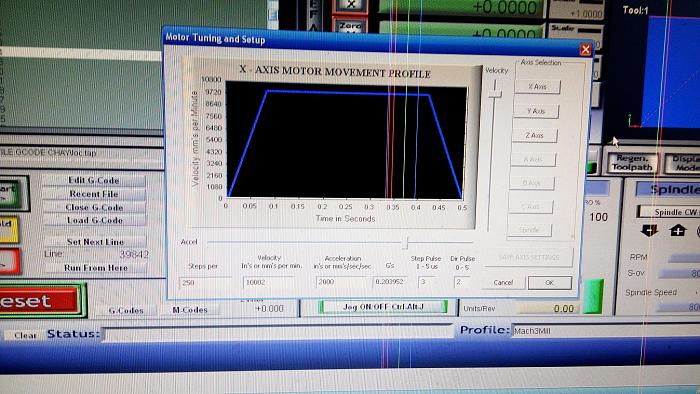Click the Acceleration value field

click(343, 282)
